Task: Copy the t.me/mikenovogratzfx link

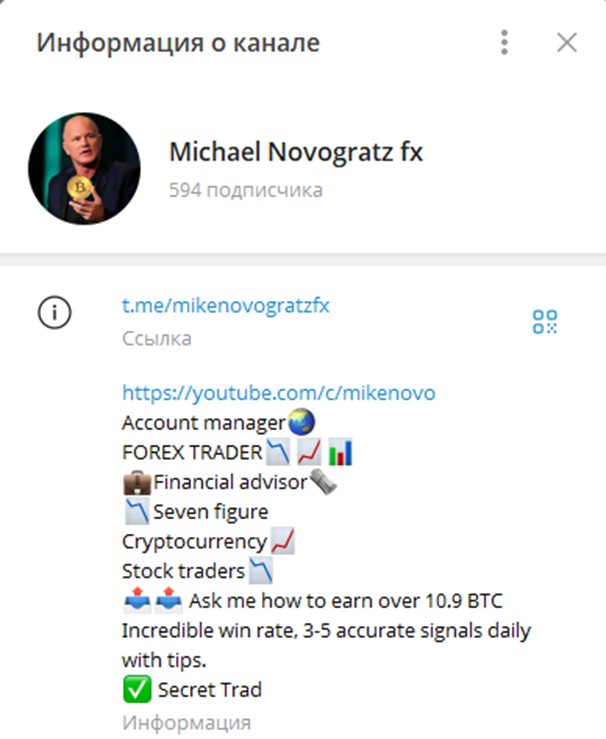Action: pyautogui.click(x=226, y=305)
